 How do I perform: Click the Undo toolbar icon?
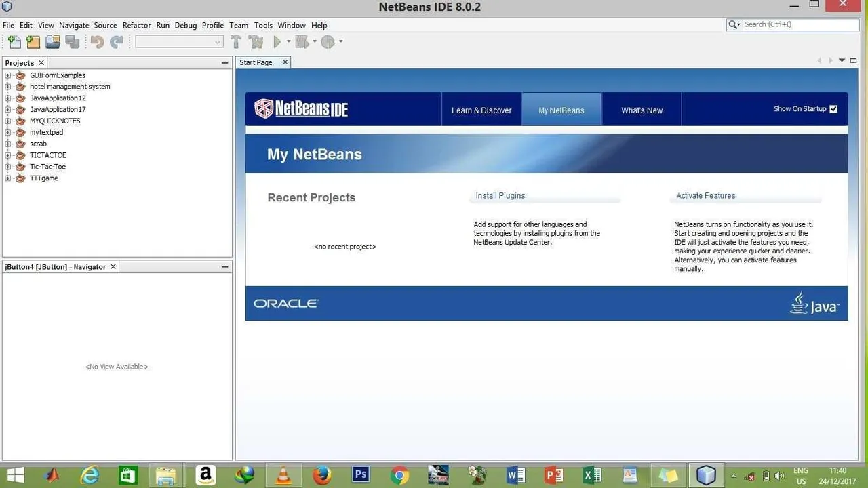point(98,42)
